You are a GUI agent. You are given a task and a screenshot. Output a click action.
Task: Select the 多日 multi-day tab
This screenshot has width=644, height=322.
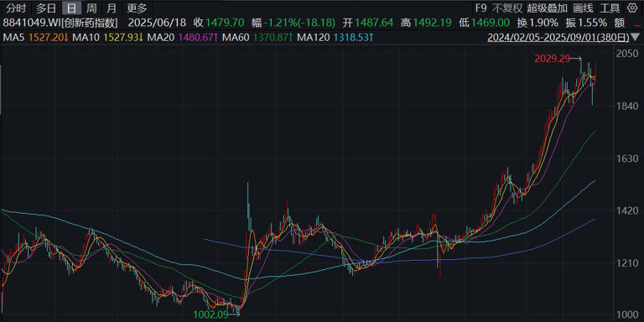45,8
